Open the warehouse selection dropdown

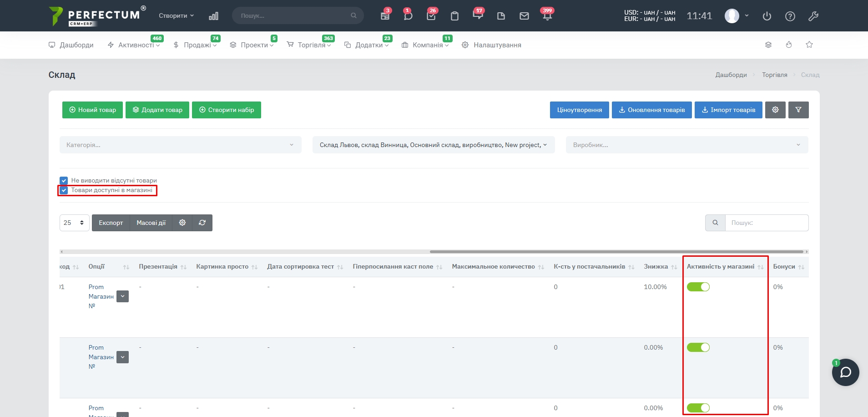tap(433, 145)
